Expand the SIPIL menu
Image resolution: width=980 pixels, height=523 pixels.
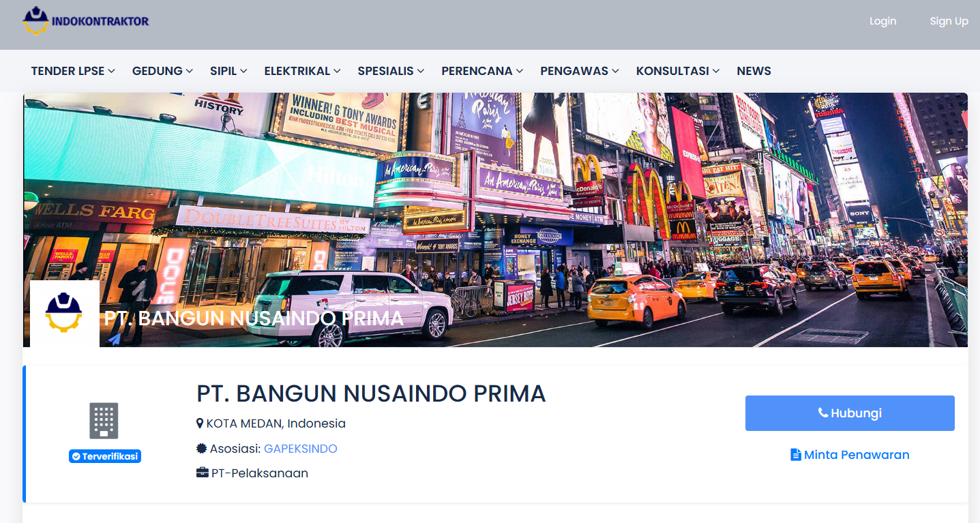click(228, 71)
